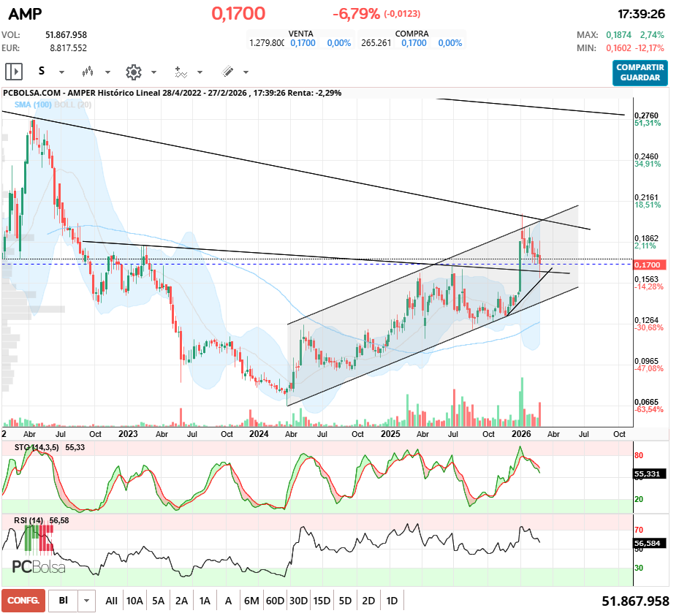This screenshot has width=679, height=616.
Task: Click the VENTA volume 1.279.800
Action: (x=266, y=43)
